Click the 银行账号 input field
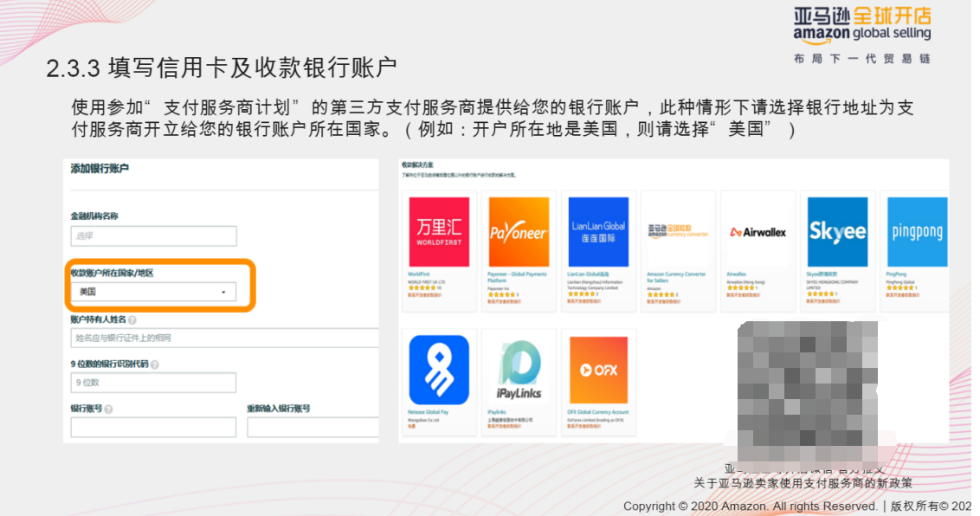 [153, 426]
